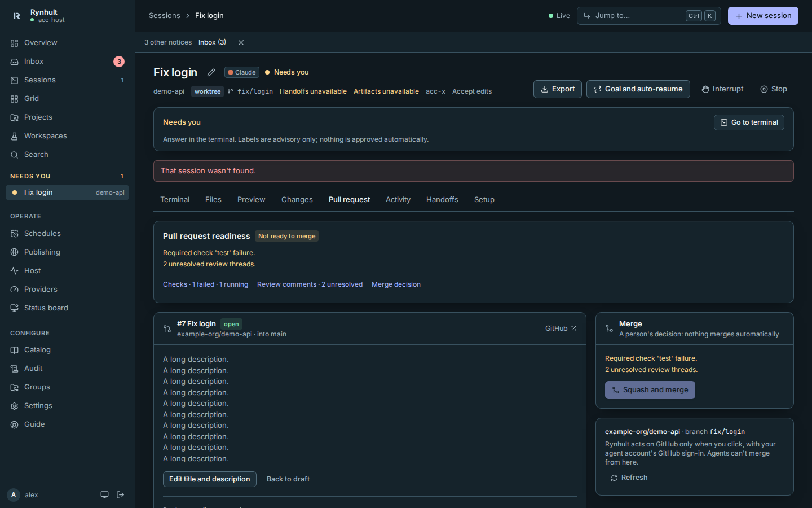Open Catalog under Configure
Screen dimensions: 812x508
68,350
